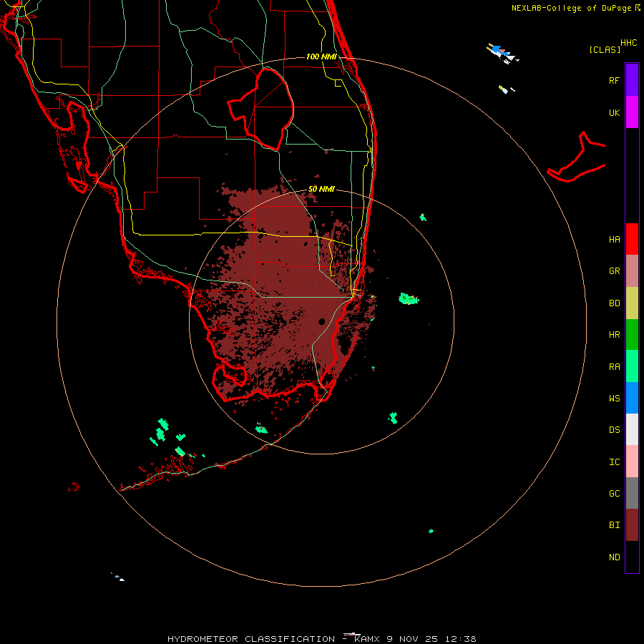Click the bright green RA legend swatch
The image size is (644, 644).
click(x=632, y=366)
